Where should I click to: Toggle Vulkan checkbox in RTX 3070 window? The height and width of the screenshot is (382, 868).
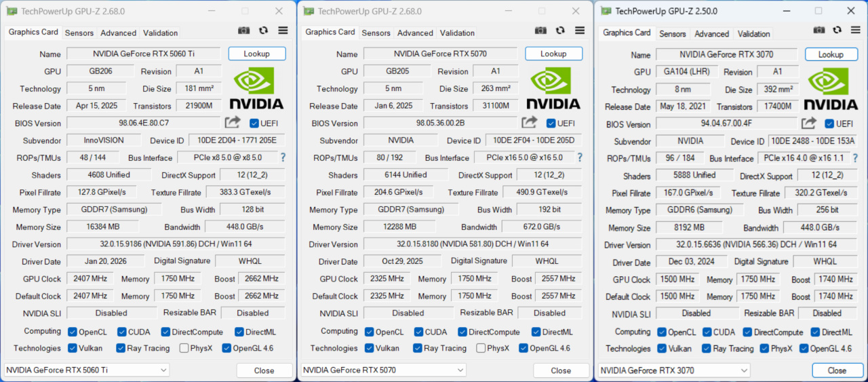660,349
